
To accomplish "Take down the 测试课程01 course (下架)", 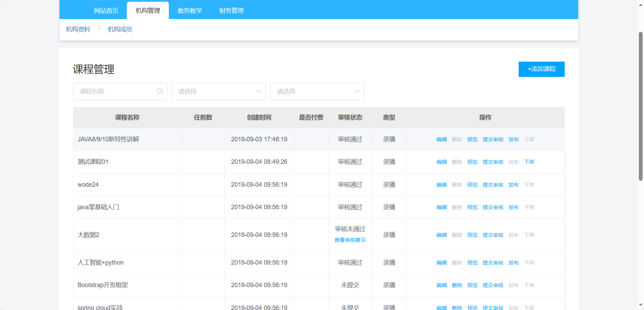I will point(529,162).
